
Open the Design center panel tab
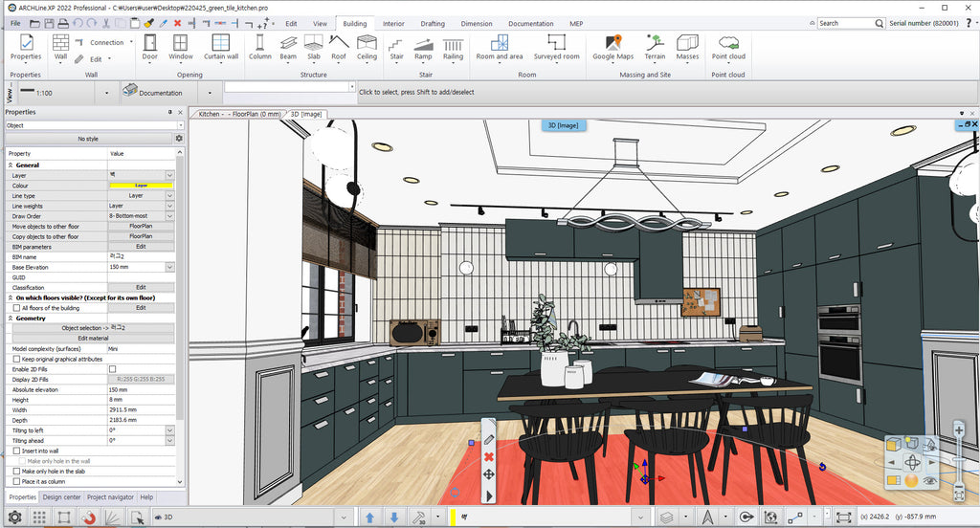[62, 497]
